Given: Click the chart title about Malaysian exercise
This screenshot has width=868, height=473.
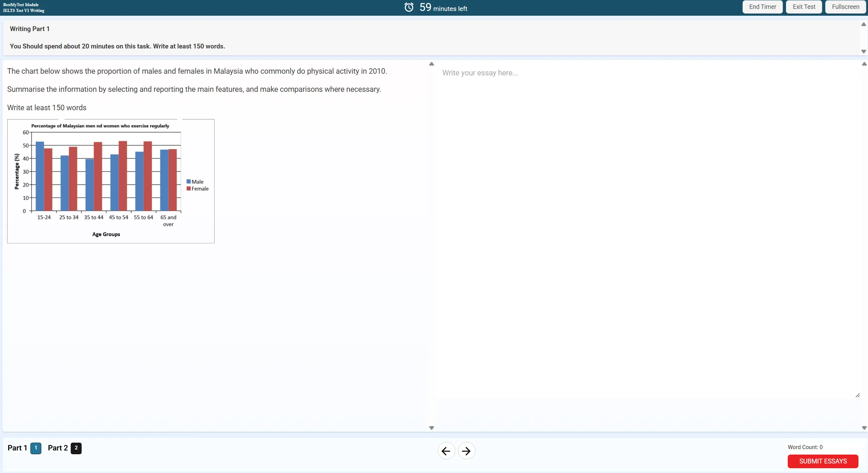Looking at the screenshot, I should click(100, 126).
